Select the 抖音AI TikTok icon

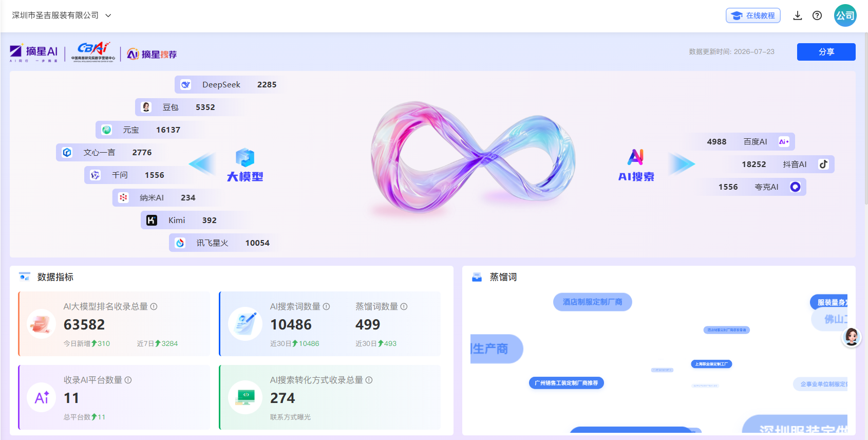pos(823,164)
